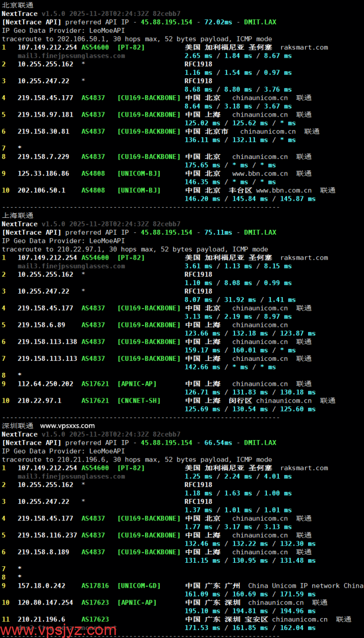Select hop IP 219.158.30.81
This screenshot has width=364, height=638.
coord(43,132)
